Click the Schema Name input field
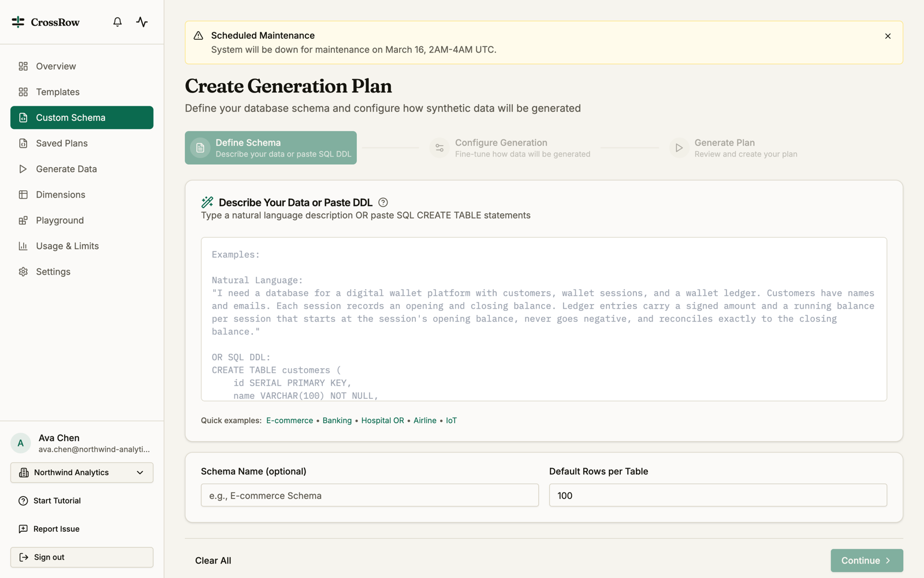This screenshot has width=924, height=578. (370, 495)
